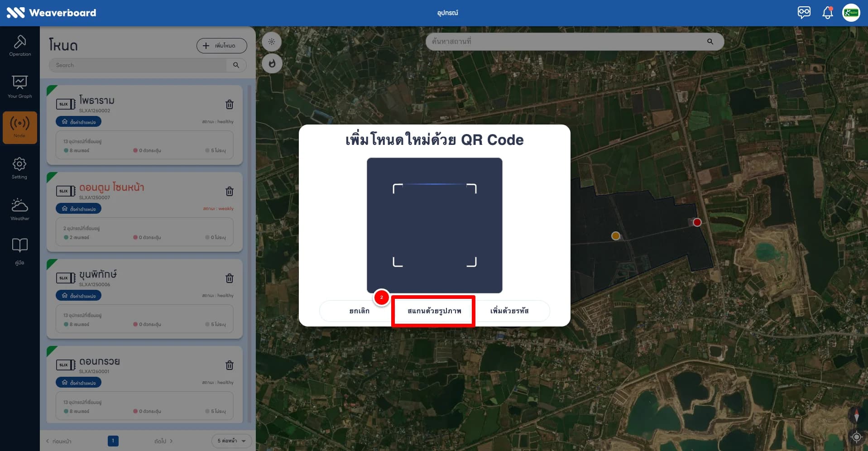Focus the node Search field

[138, 65]
